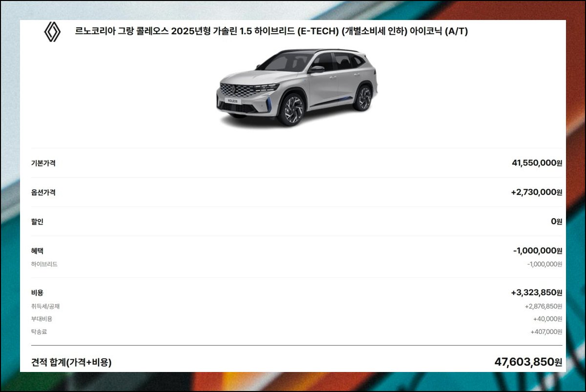Click the base price 41,550,000원
Image resolution: width=586 pixels, height=392 pixels.
point(537,163)
